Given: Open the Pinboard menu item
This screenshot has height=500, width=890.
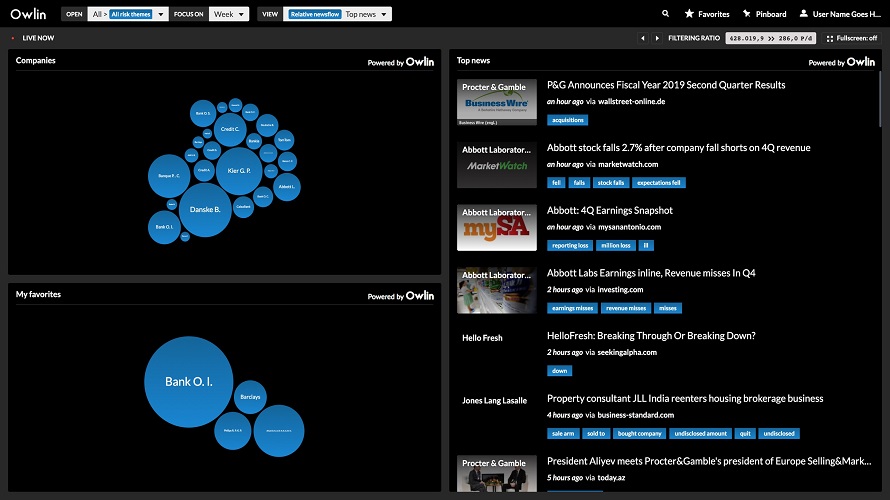Looking at the screenshot, I should pos(765,14).
